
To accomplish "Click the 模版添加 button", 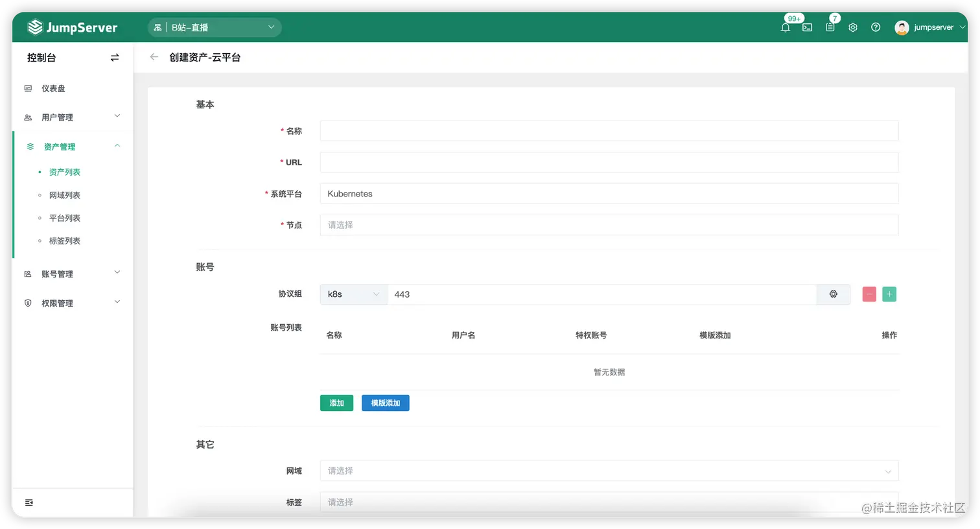I will coord(385,403).
